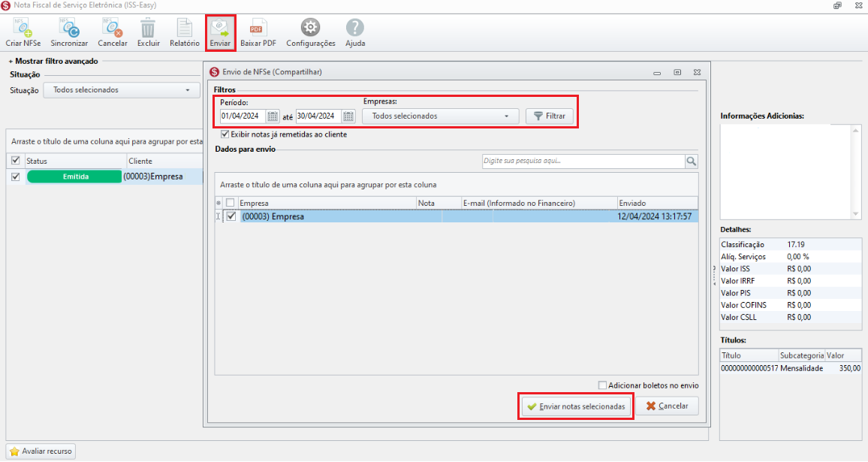Select sent date 12/04/2024 13:17:57 cell
Image resolution: width=868 pixels, height=462 pixels.
click(x=654, y=216)
